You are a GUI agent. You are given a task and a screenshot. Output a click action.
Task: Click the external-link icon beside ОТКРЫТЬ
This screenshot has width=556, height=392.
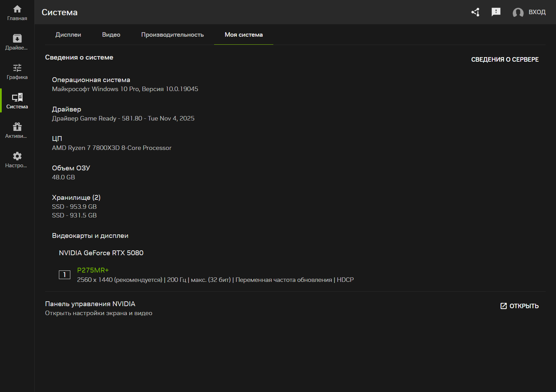503,306
